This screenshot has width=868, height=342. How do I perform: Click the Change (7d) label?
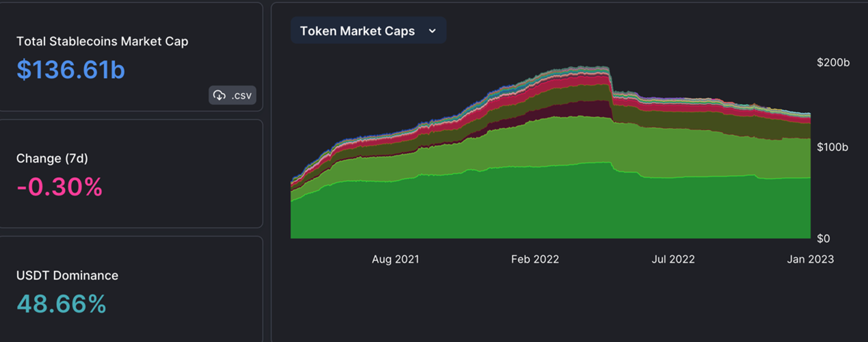click(x=52, y=158)
